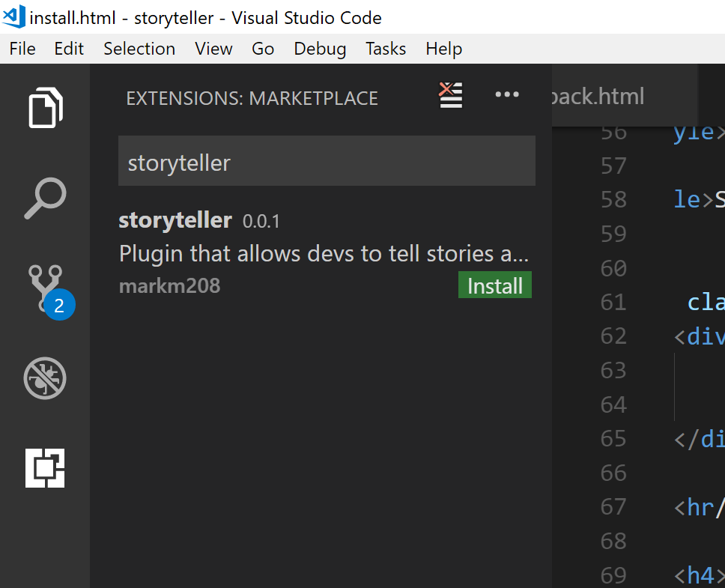
Task: Click line number 63 in editor gutter
Action: coord(613,370)
